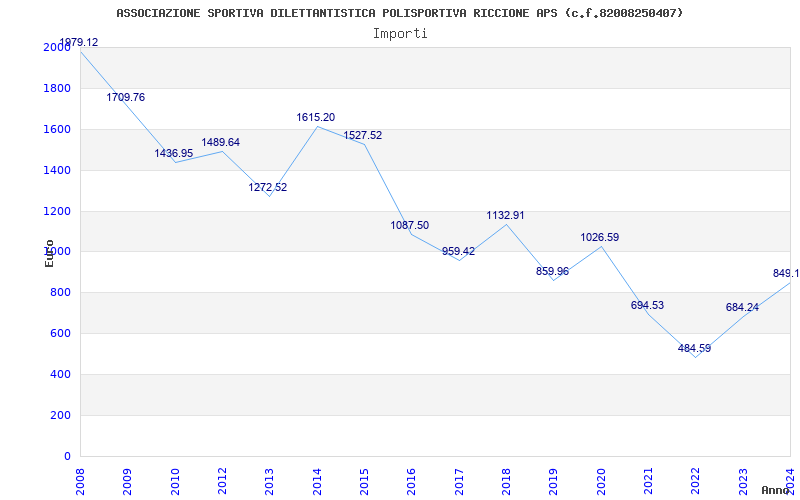The image size is (800, 500).
Task: Click year 2015 on the x-axis
Action: point(364,481)
